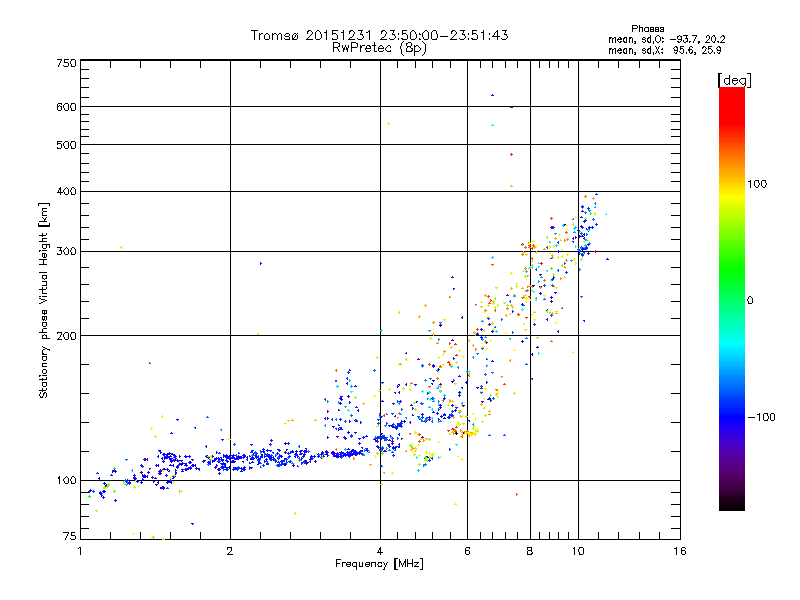Click the 'Phases' header text
Image resolution: width=800 pixels, height=600 pixels.
pos(647,29)
